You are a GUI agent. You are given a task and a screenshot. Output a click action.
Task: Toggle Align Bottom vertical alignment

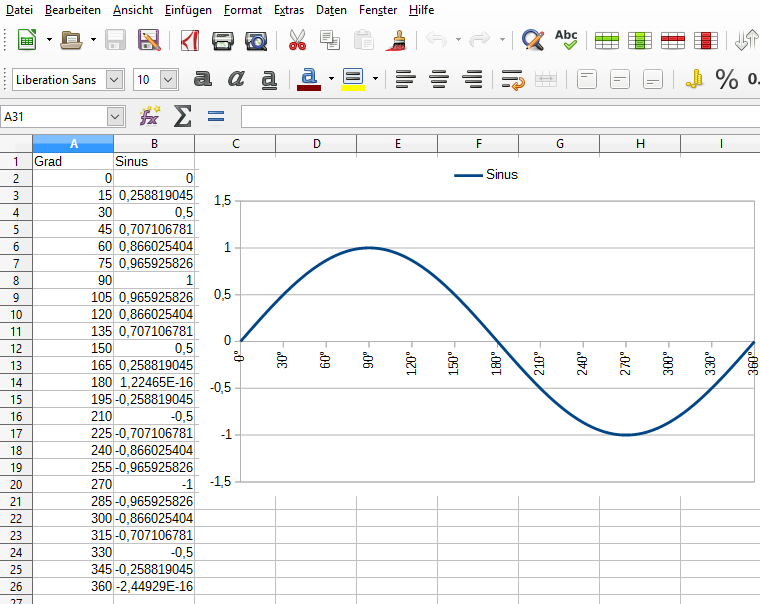[x=653, y=79]
